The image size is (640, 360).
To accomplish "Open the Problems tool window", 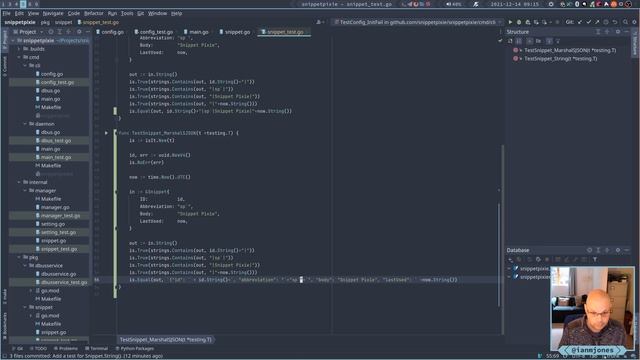I will click(x=65, y=349).
